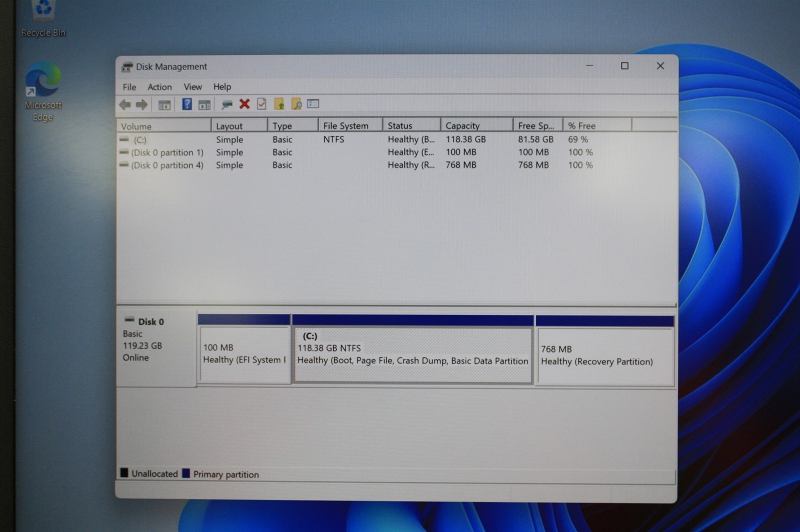Image resolution: width=800 pixels, height=532 pixels.
Task: Click the black Unallocated legend swatch
Action: click(124, 473)
